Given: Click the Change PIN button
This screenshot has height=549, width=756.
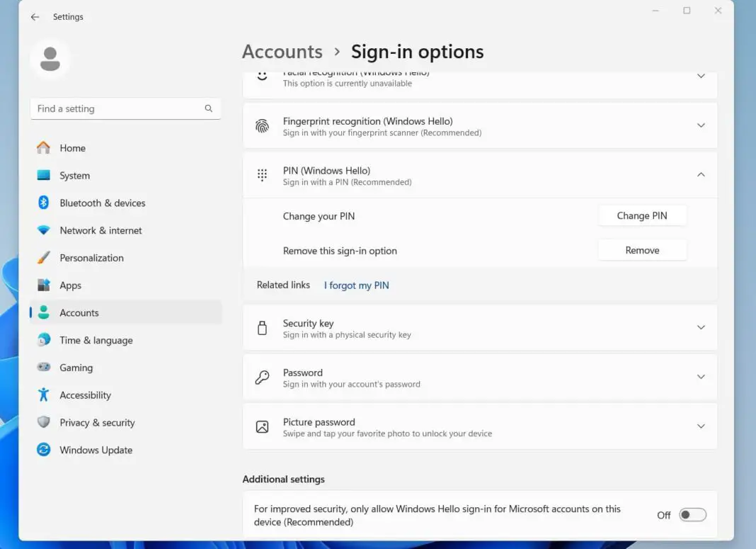Looking at the screenshot, I should coord(642,215).
